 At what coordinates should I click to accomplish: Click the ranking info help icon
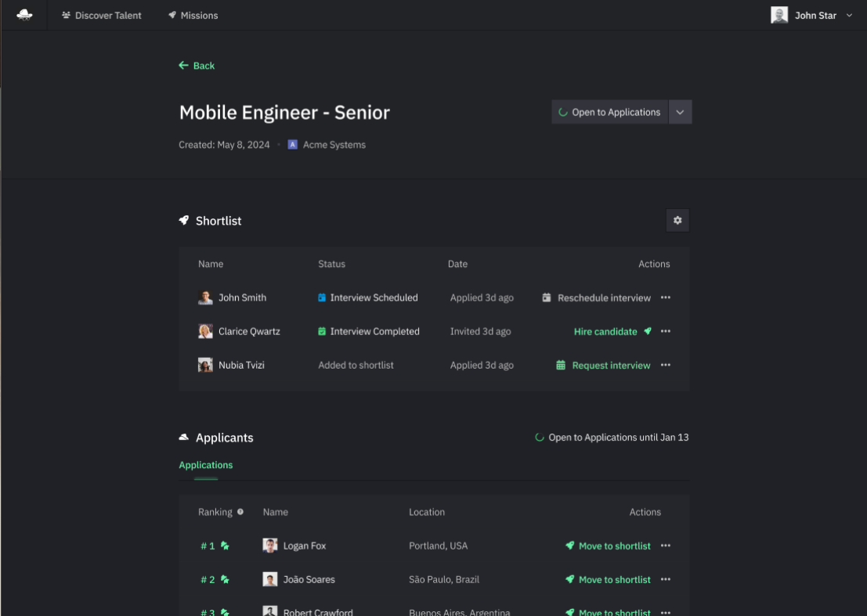tap(240, 512)
